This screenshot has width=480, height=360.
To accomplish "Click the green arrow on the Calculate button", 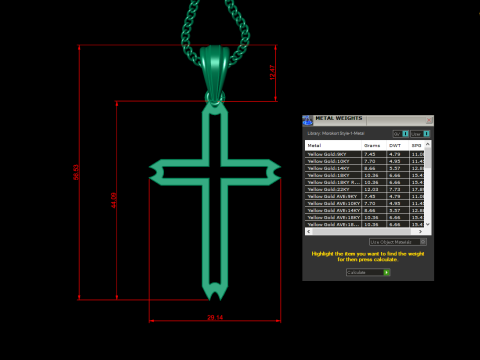I will click(x=386, y=272).
